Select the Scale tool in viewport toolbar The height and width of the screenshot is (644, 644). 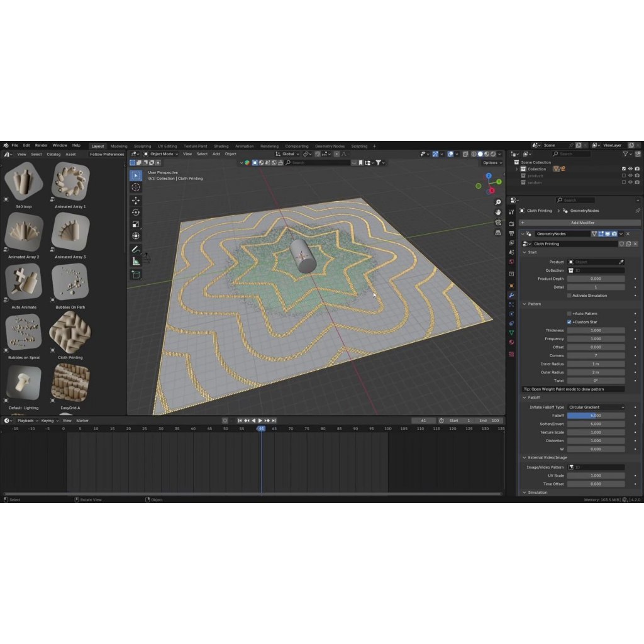tap(136, 224)
